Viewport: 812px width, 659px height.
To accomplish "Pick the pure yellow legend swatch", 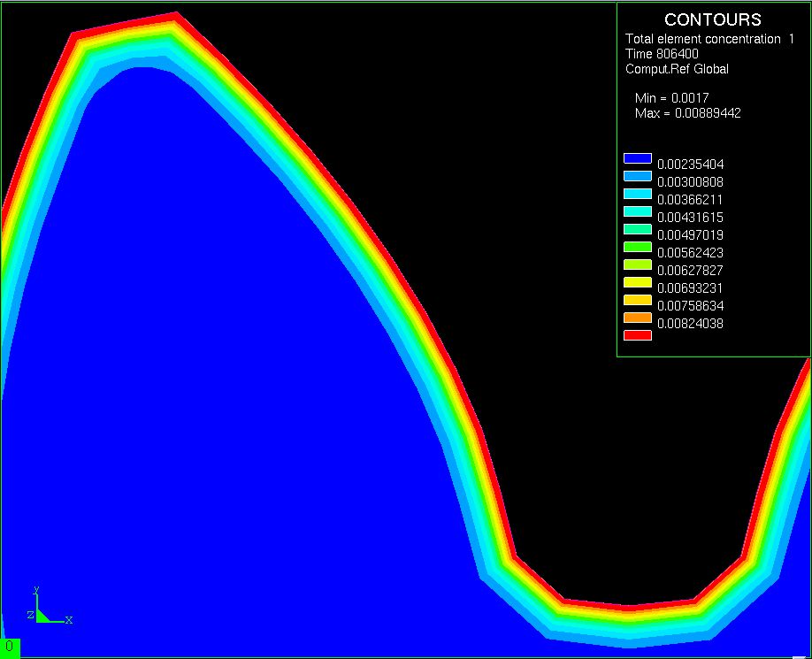I will (x=637, y=282).
